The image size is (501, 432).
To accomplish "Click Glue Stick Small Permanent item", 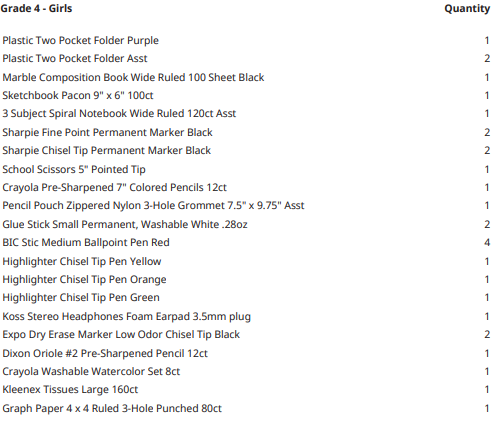I will point(125,225).
